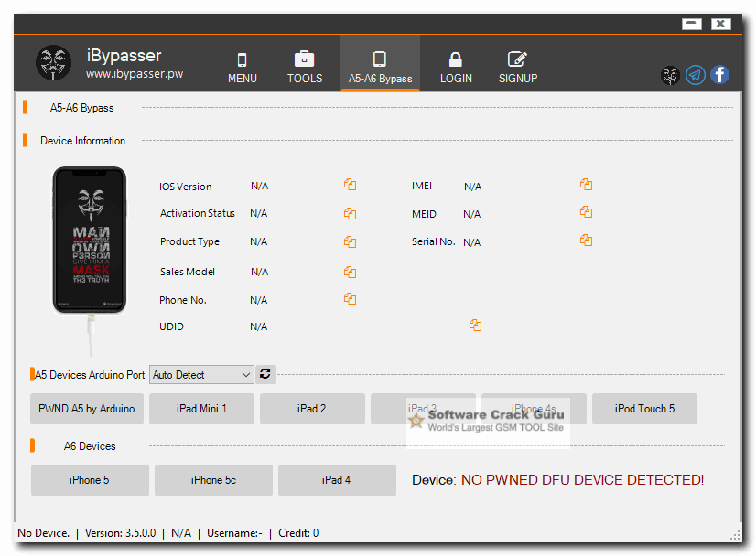Viewport: 756px width, 556px height.
Task: Open the Telegram link icon
Action: (696, 75)
